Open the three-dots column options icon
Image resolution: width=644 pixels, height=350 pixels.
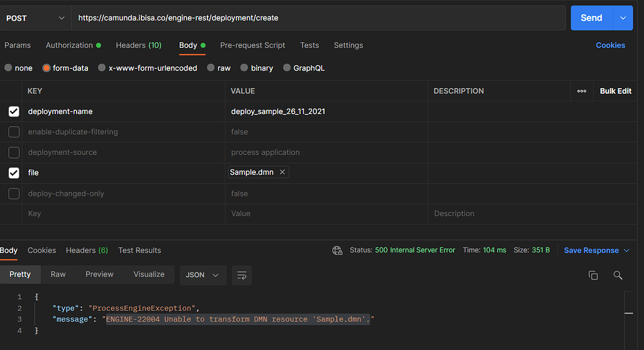582,91
